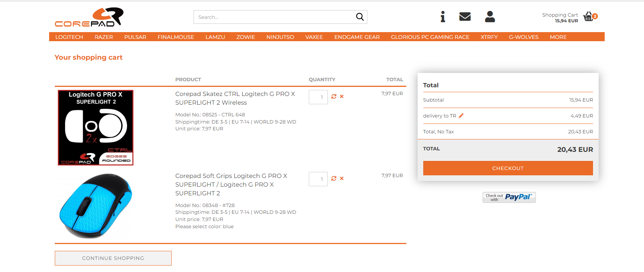Click the CHECKOUT button

coord(508,168)
